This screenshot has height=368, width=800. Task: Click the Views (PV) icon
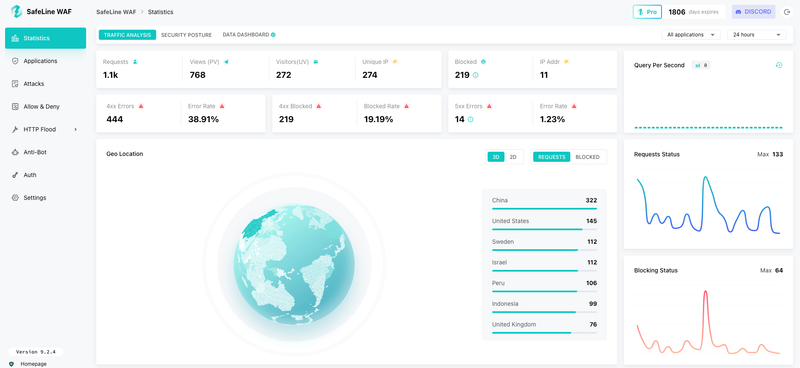pos(226,62)
